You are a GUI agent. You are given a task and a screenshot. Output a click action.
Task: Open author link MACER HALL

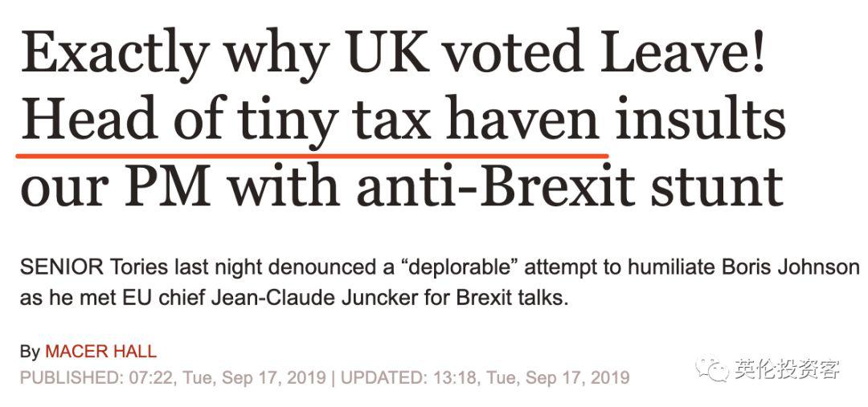[x=100, y=352]
